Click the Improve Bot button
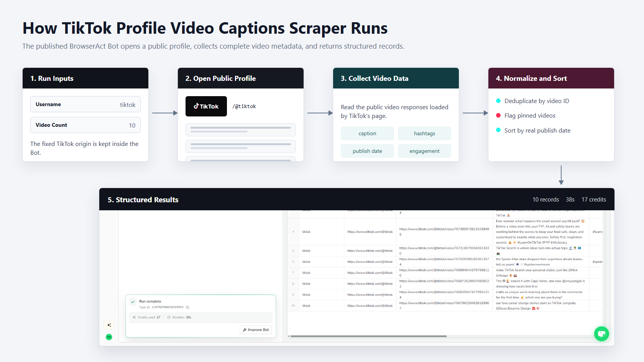Viewport: 644px width, 362px height. point(256,330)
